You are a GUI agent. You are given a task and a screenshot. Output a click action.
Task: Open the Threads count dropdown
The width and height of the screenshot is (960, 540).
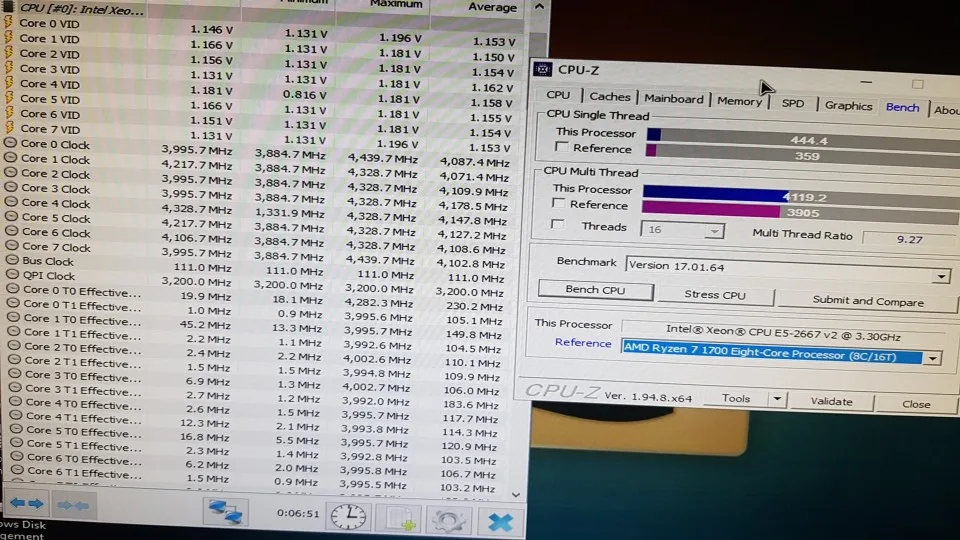pyautogui.click(x=714, y=231)
